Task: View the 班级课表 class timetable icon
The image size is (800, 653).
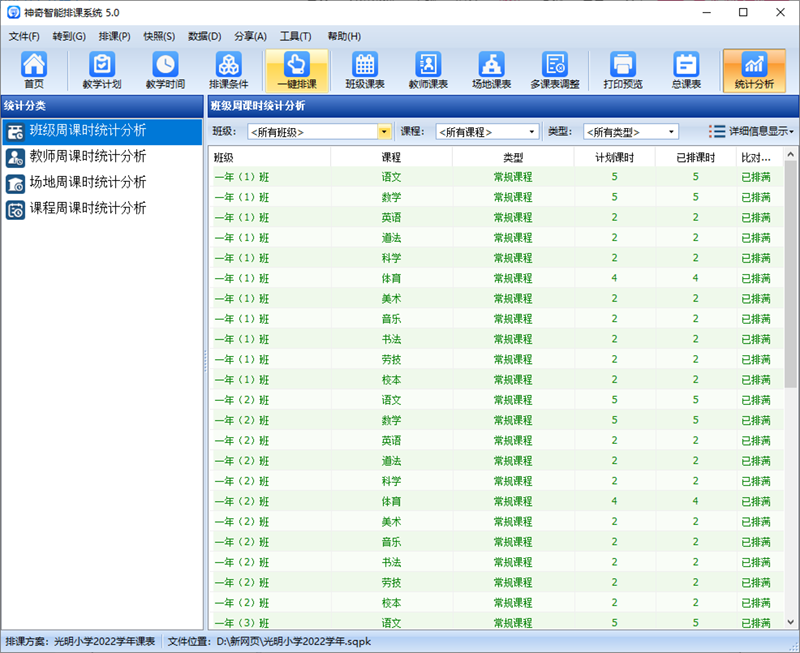Action: (x=365, y=70)
